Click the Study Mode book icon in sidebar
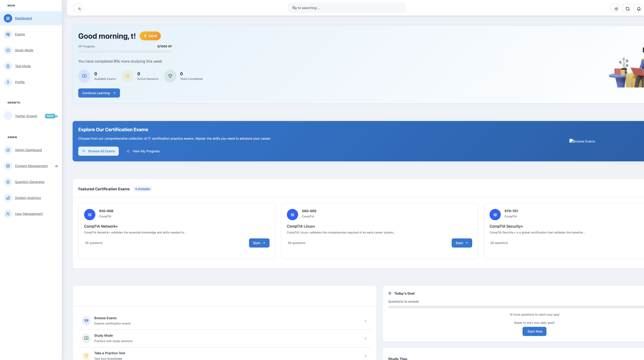 click(8, 50)
